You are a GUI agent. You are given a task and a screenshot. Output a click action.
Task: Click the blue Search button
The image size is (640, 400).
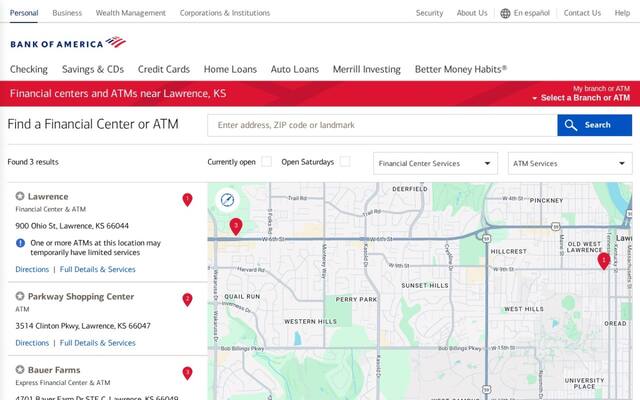point(594,125)
